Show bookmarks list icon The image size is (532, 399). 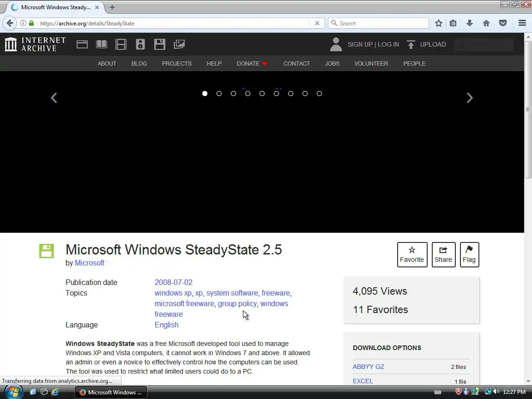(453, 23)
